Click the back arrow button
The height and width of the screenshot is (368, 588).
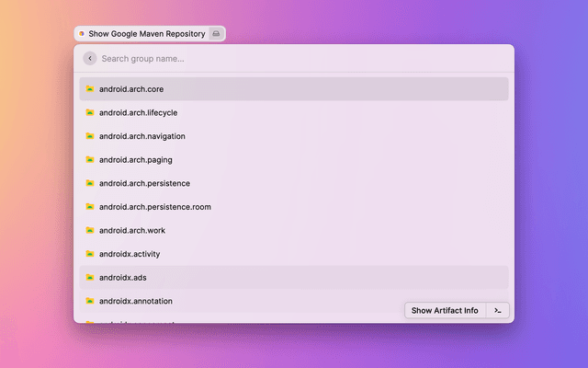pos(89,58)
